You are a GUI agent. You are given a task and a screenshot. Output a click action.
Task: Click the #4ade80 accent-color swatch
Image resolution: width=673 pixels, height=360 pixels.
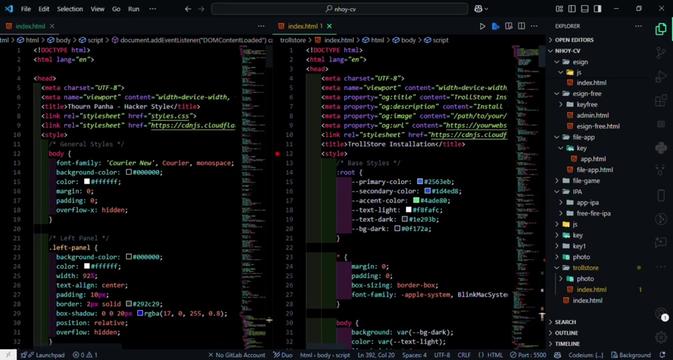point(416,200)
